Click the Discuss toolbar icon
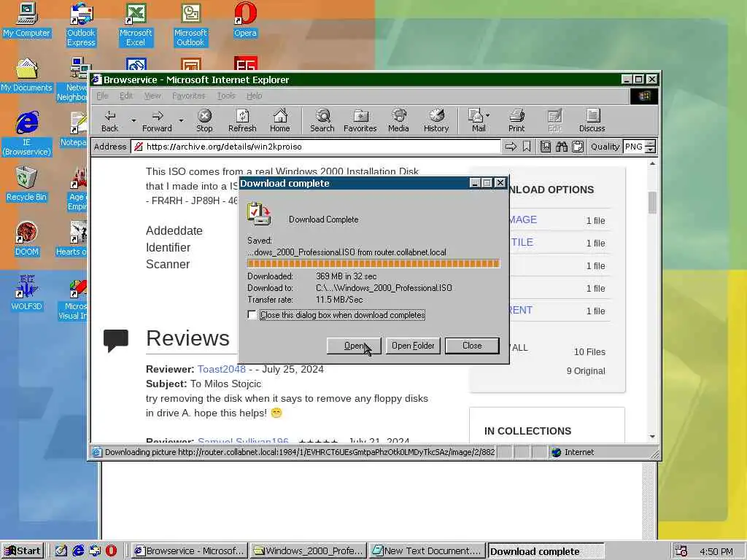The image size is (747, 560). (592, 120)
